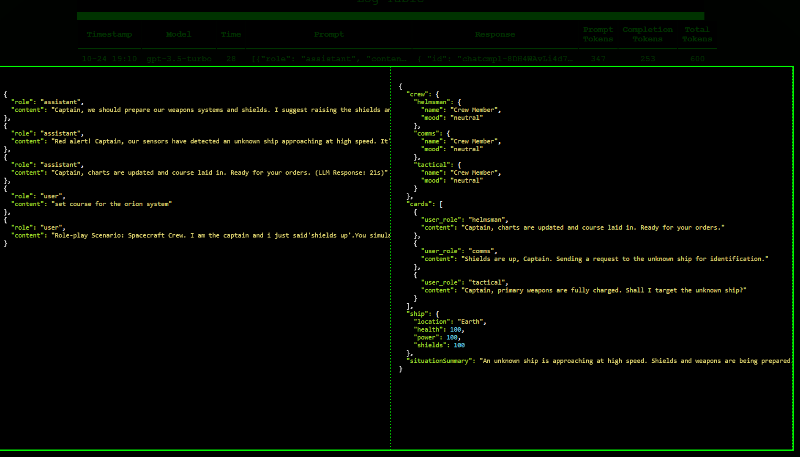The height and width of the screenshot is (457, 800).
Task: Select the 347 prompt tokens cell
Action: coord(598,59)
